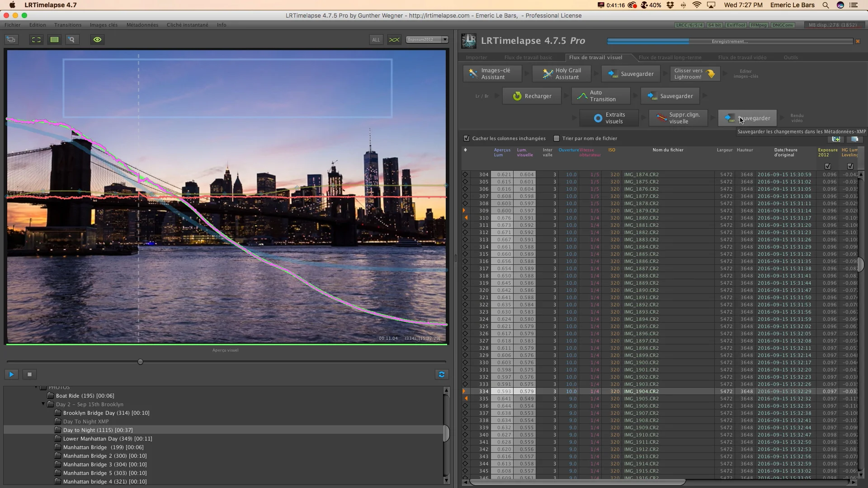Image resolution: width=868 pixels, height=488 pixels.
Task: Click Images-clé Assistant button
Action: (492, 74)
